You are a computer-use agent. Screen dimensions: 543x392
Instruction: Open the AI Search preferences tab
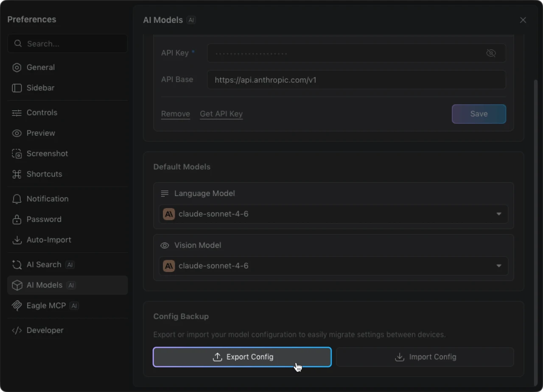[44, 265]
